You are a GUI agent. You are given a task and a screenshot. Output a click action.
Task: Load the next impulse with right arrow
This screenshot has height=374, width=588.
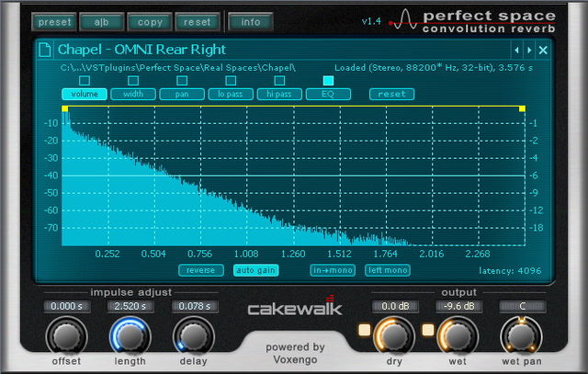529,50
